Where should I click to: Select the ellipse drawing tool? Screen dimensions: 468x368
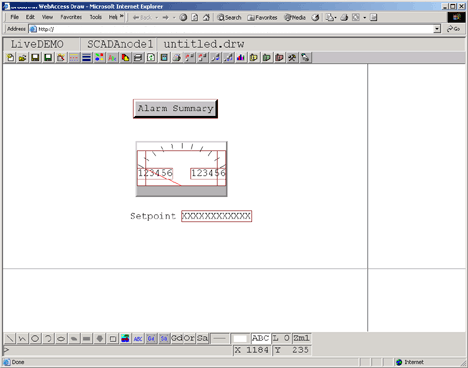click(x=61, y=339)
